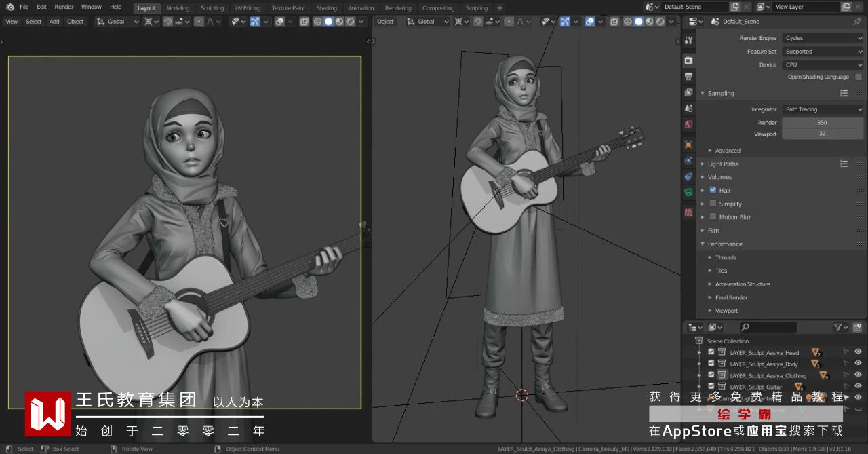Open the Window menu

(x=92, y=7)
